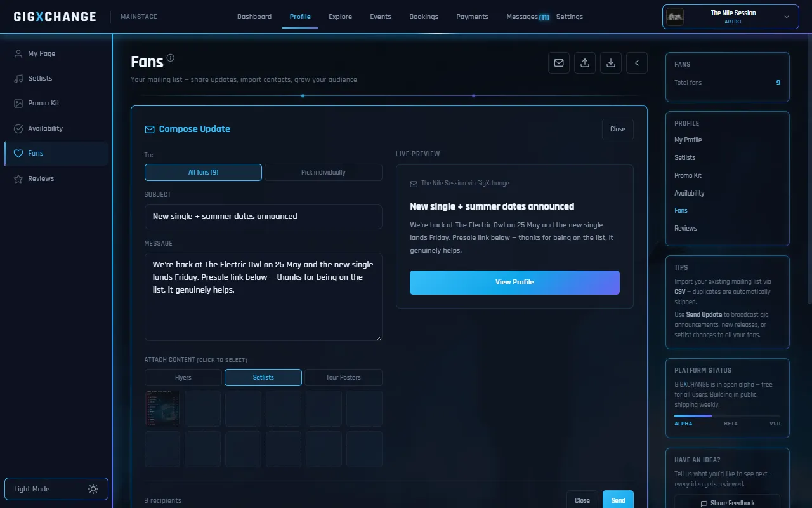Click View Profile button in live preview
The image size is (812, 508).
pyautogui.click(x=514, y=282)
